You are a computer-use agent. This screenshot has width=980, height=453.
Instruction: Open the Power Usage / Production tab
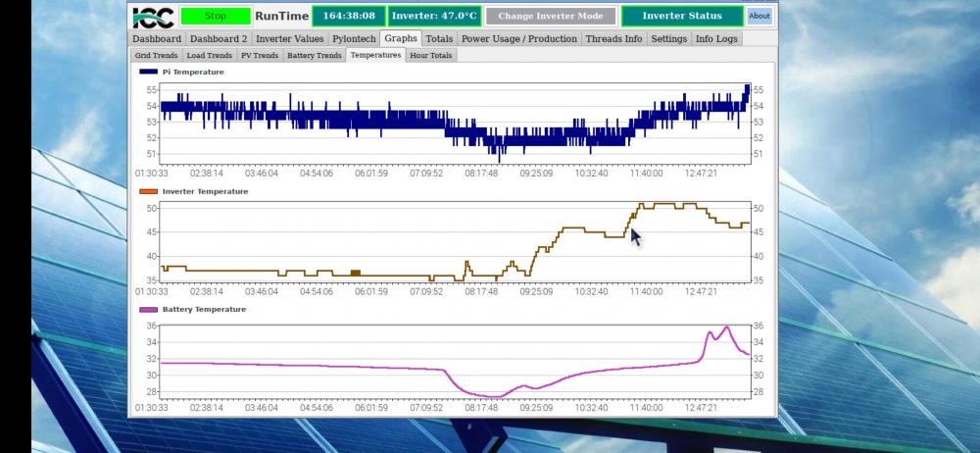click(519, 39)
